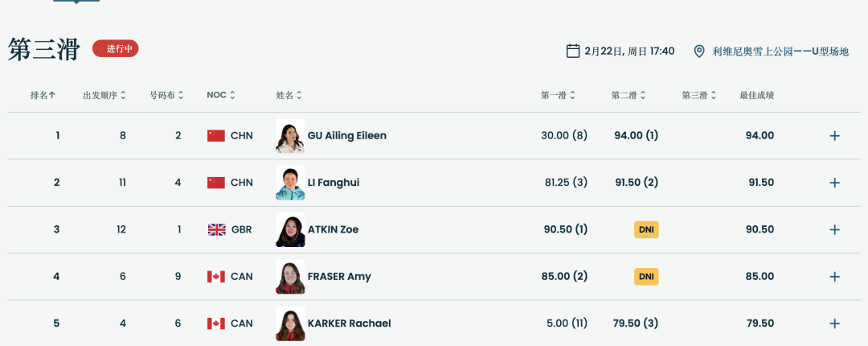Expand LI Fanghui's result details
This screenshot has height=346, width=868.
point(834,183)
